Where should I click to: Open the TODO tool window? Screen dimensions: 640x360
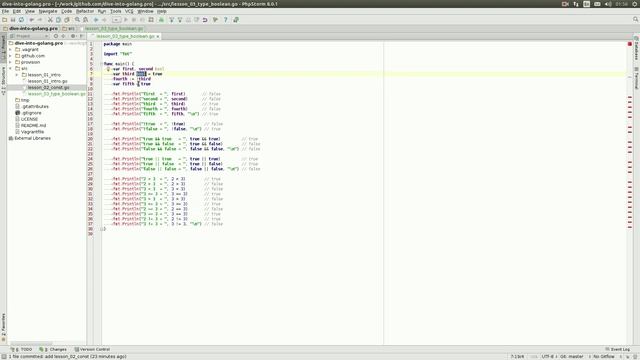tap(21, 349)
